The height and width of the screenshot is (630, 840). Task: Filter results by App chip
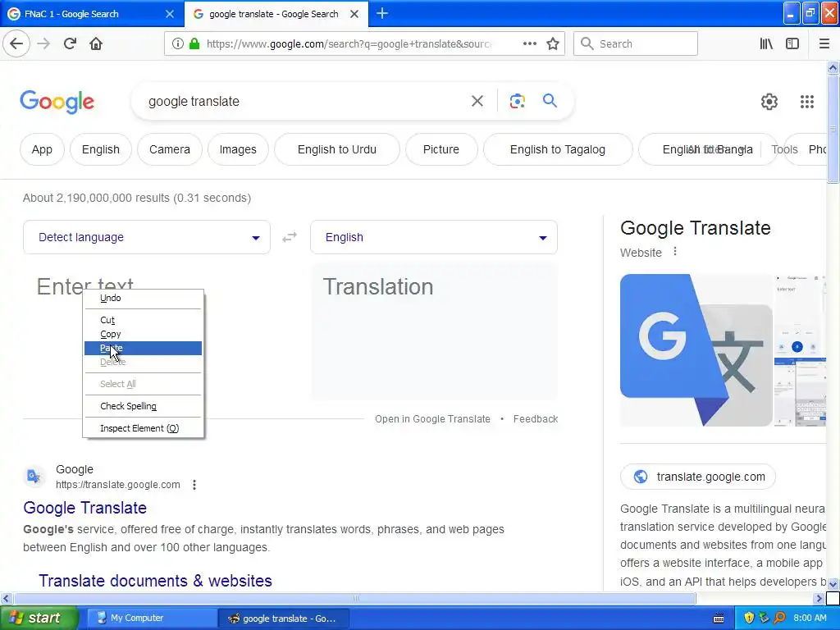tap(42, 149)
